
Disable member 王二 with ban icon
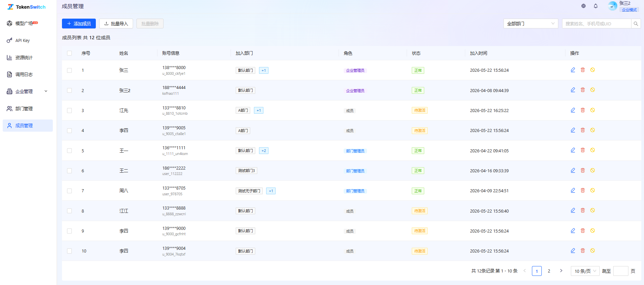click(x=593, y=170)
